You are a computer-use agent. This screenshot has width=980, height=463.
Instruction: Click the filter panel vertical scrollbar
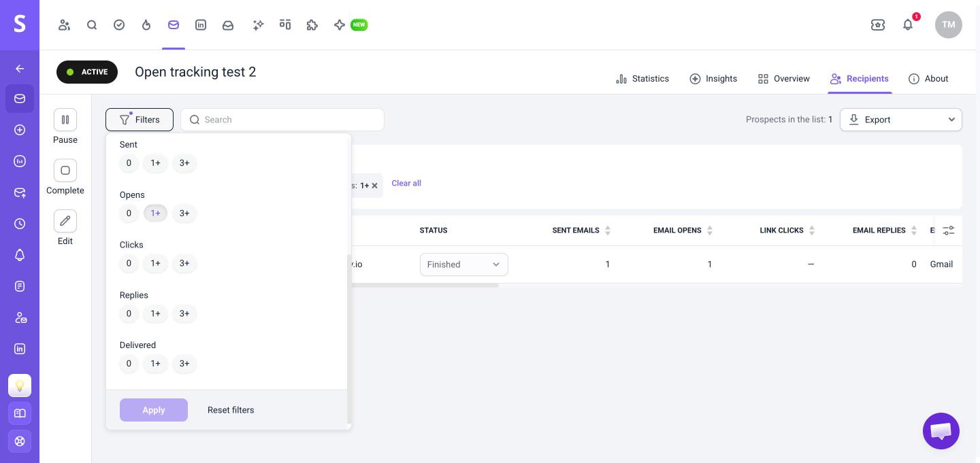349,339
